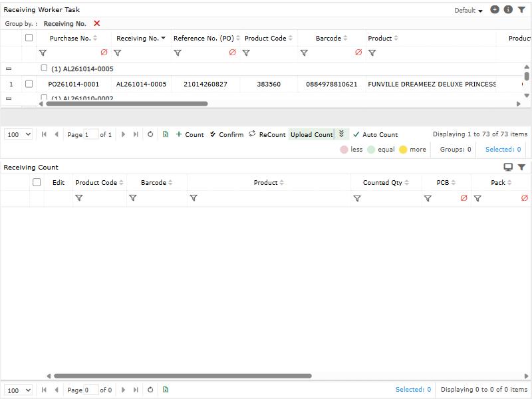Clear the PCB column filter

tap(464, 198)
